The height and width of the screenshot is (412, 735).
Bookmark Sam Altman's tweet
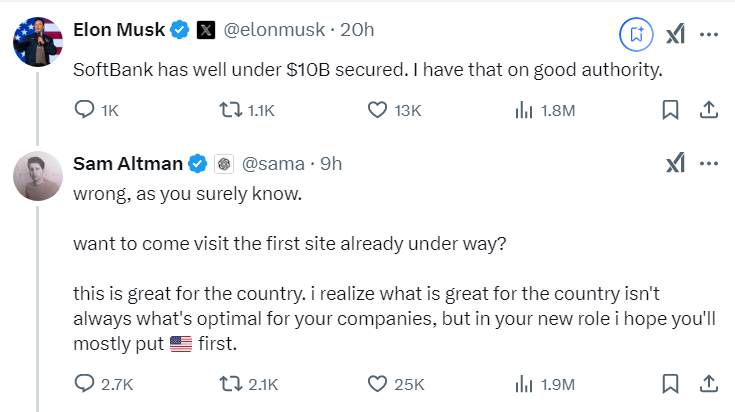tap(672, 383)
